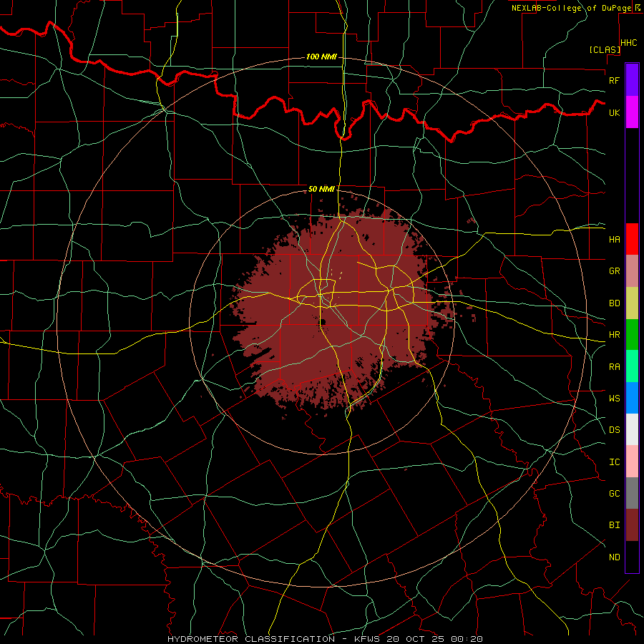Pick the mint green RA legend swatch
The image size is (644, 644).
click(x=632, y=366)
